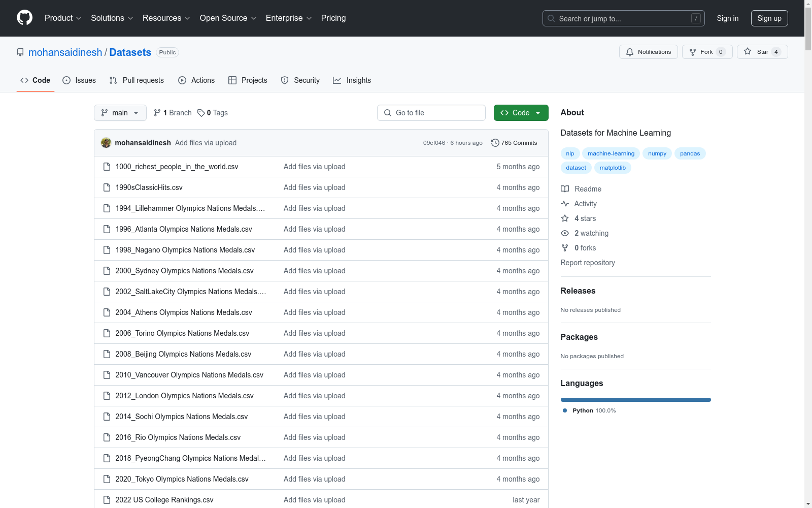Click the eye icon beside 2 watching
Viewport: 812px width, 508px height.
565,233
